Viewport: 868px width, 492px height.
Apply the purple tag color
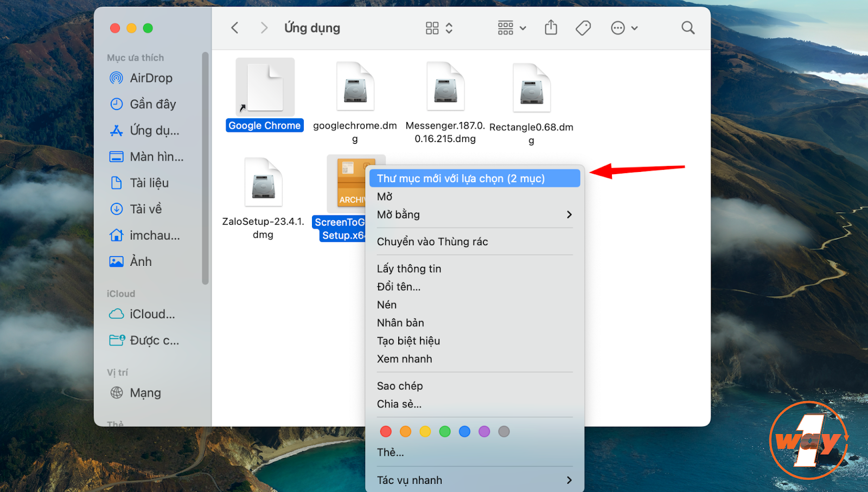(484, 431)
